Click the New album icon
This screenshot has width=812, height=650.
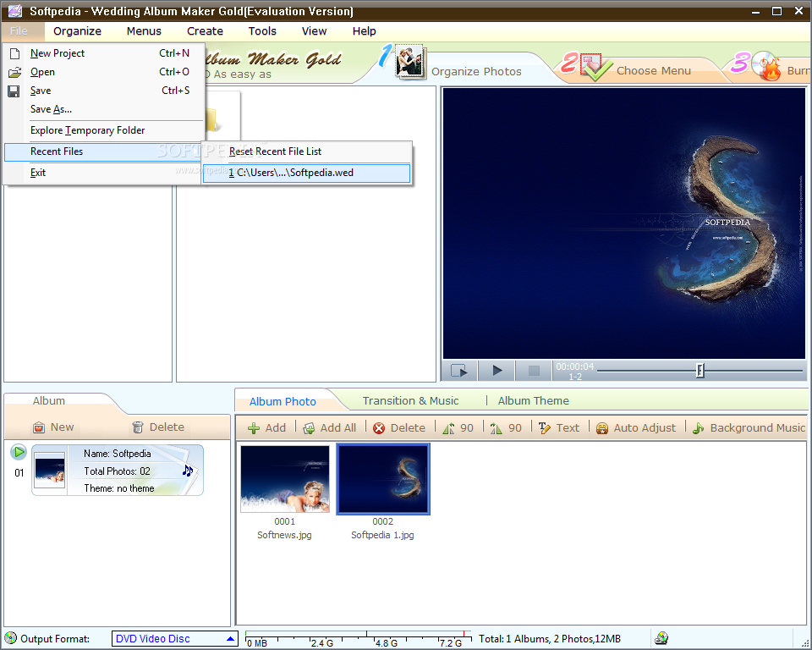[x=38, y=427]
